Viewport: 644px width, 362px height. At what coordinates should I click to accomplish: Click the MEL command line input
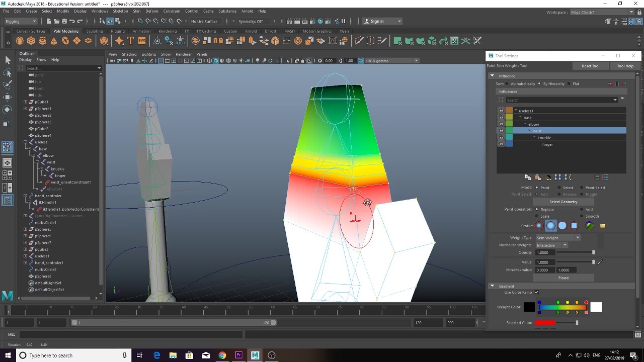(131, 334)
